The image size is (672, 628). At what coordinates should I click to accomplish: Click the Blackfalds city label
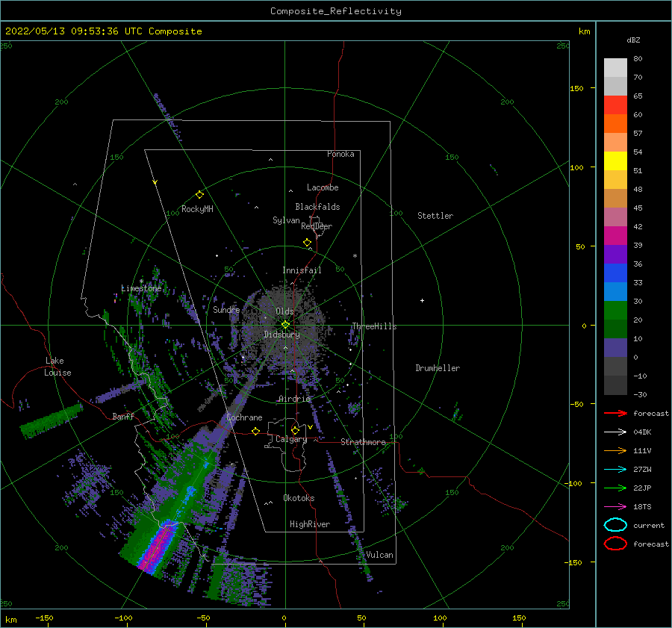(x=317, y=207)
